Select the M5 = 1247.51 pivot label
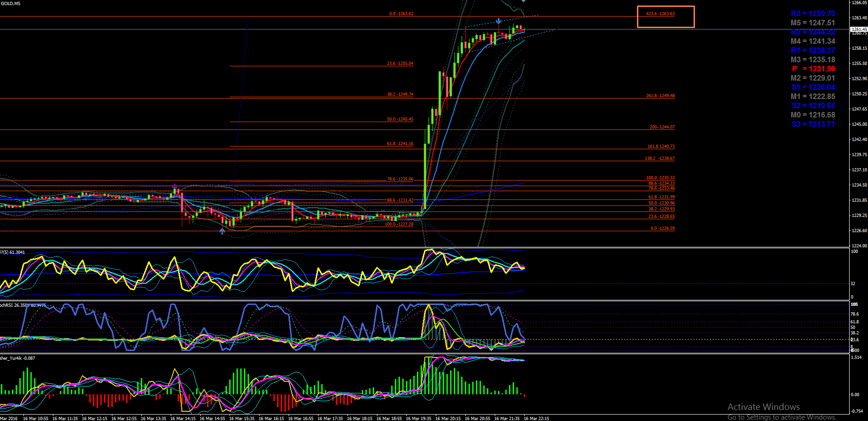 [x=813, y=23]
